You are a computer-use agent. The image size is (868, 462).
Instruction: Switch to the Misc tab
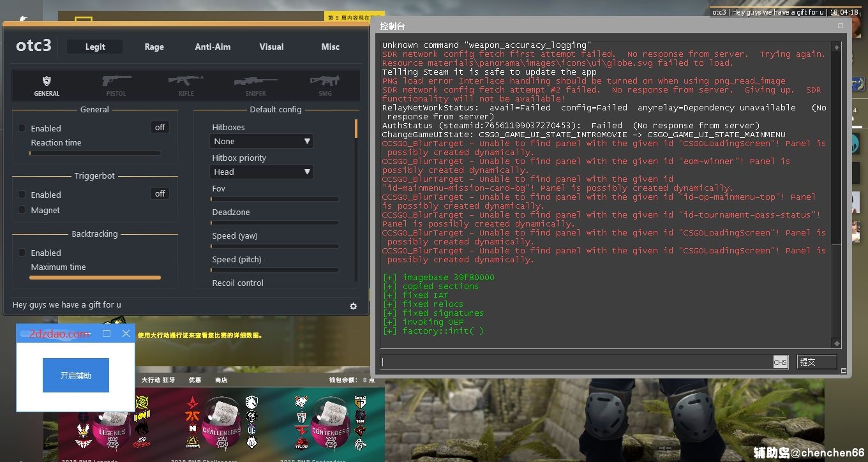pyautogui.click(x=331, y=47)
